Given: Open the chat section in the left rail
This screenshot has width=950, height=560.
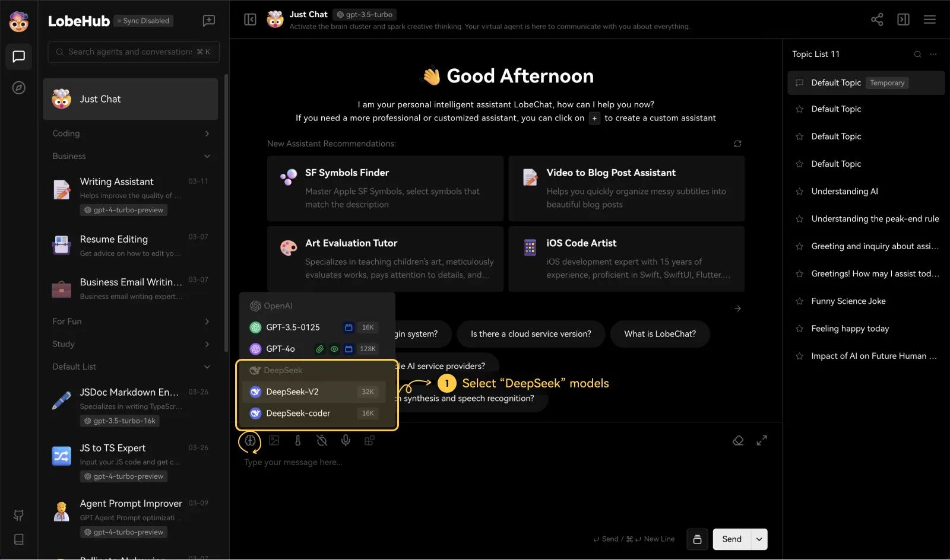Looking at the screenshot, I should tap(19, 56).
